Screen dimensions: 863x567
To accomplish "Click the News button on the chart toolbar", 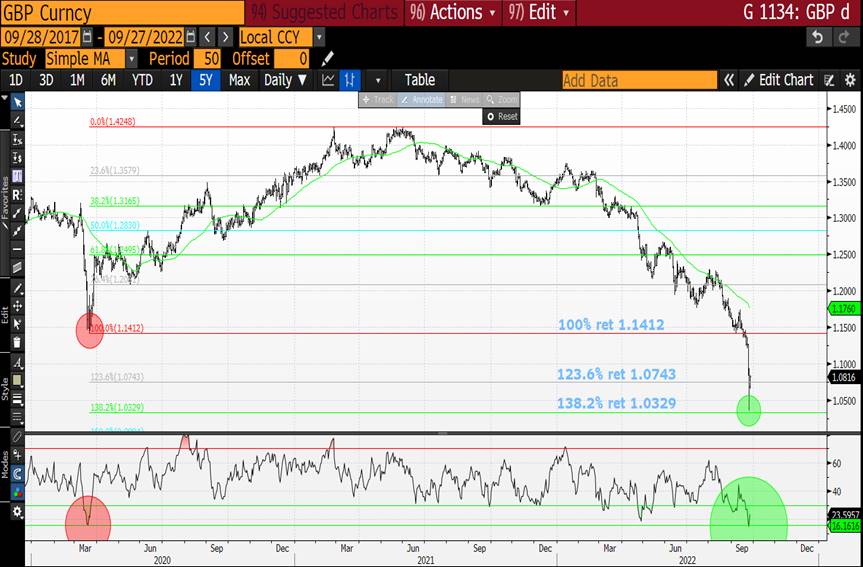I will [465, 100].
